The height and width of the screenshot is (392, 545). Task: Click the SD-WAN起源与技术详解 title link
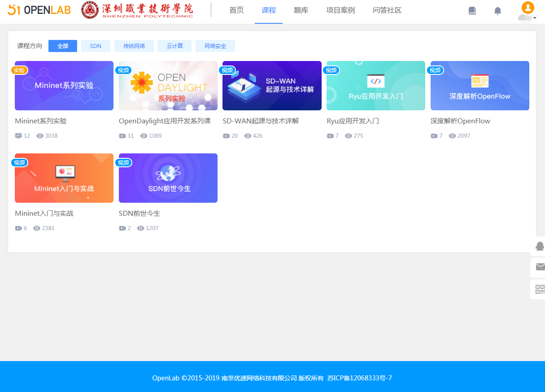pyautogui.click(x=261, y=121)
